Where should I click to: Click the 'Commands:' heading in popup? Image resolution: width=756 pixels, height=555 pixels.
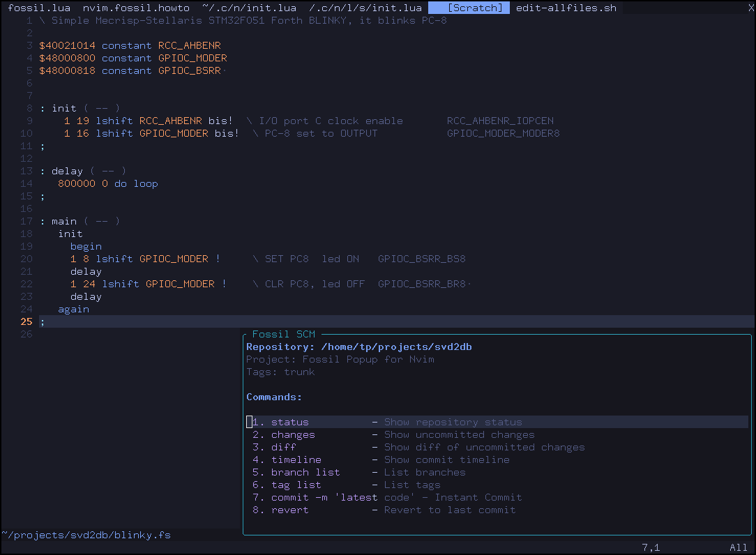[x=274, y=397]
